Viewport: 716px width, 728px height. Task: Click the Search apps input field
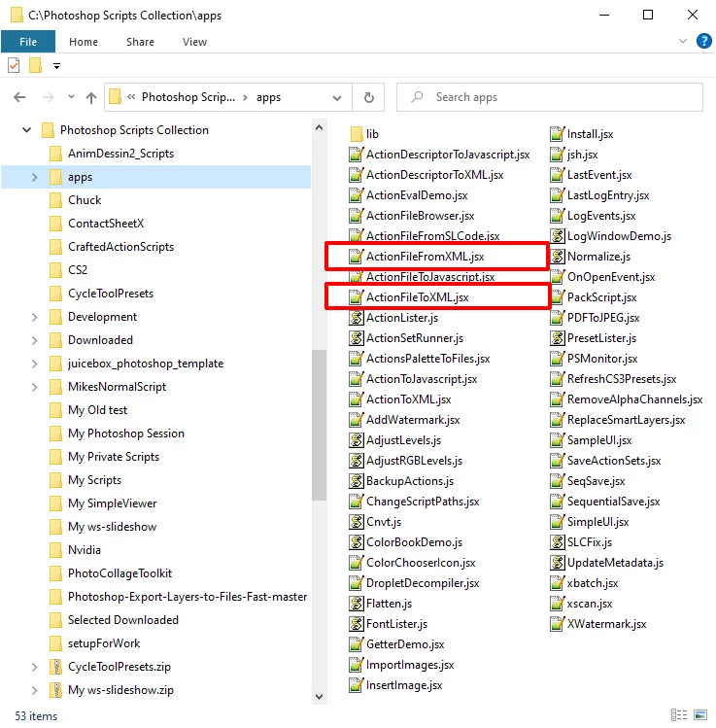tap(550, 97)
